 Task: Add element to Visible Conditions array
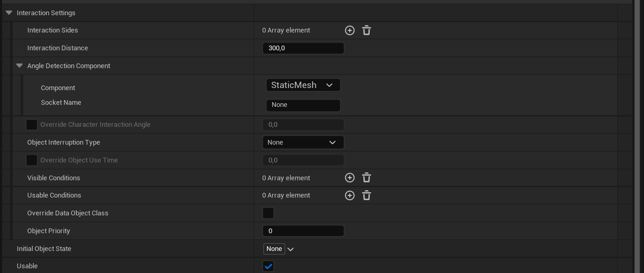[350, 178]
